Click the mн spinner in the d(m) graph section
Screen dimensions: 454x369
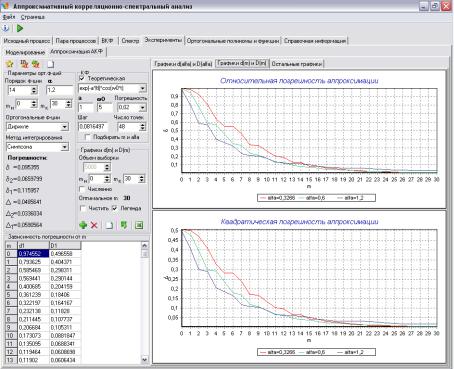107,179
